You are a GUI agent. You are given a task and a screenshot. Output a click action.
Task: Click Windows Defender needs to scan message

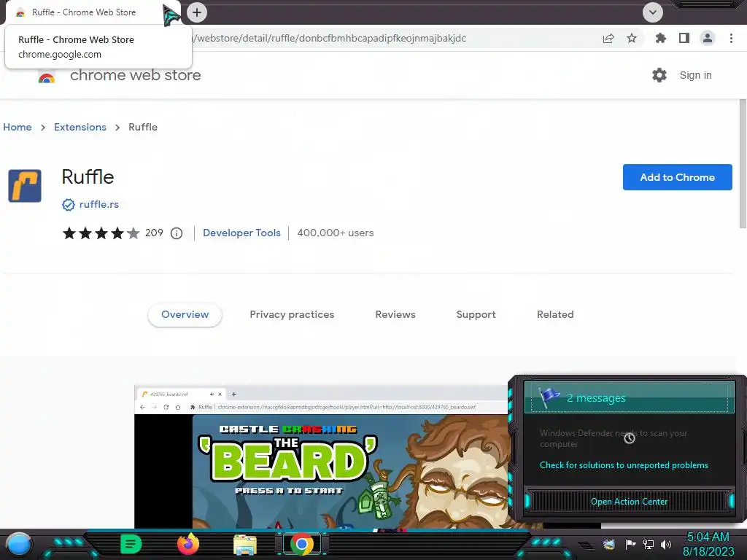coord(614,438)
